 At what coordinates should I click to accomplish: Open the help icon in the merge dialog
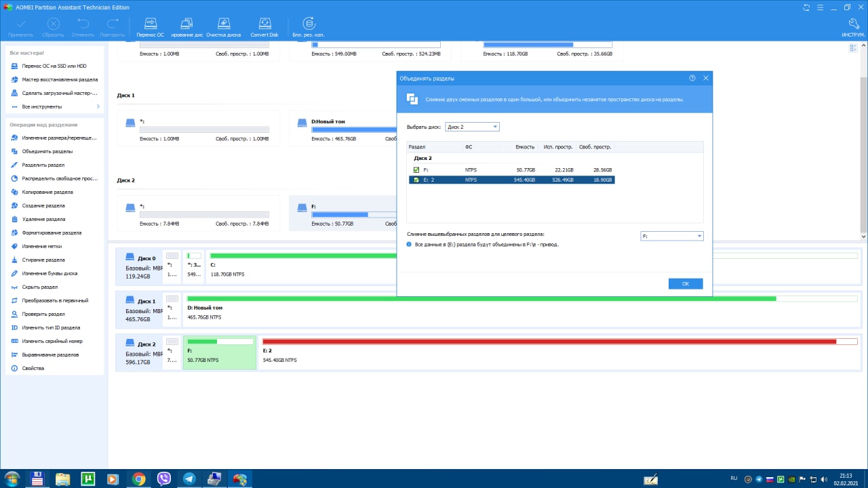coord(692,79)
